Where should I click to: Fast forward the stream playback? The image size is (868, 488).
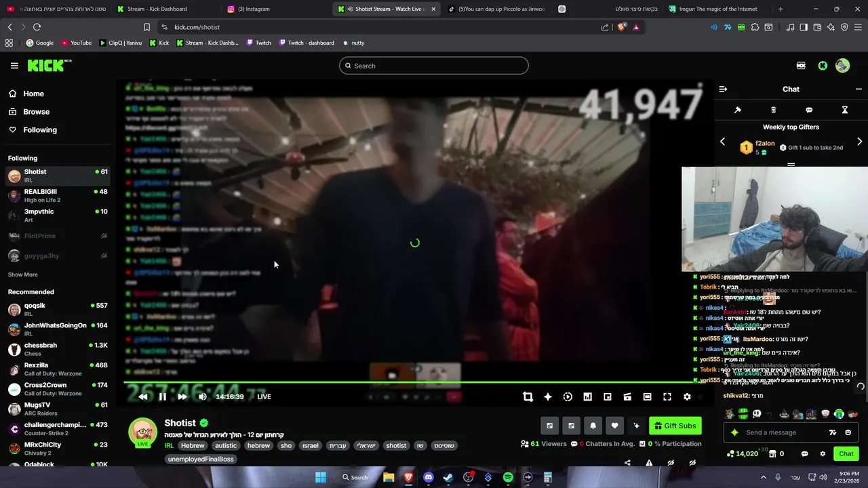tap(182, 396)
